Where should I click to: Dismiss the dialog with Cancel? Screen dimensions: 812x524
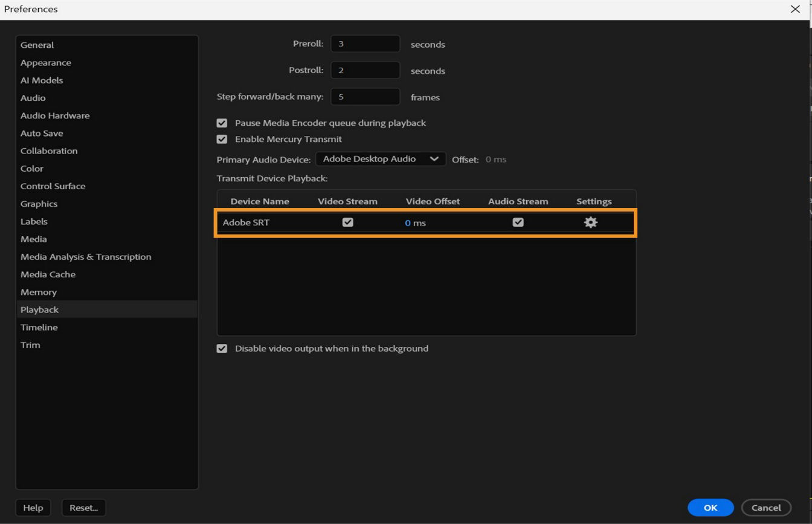point(766,508)
